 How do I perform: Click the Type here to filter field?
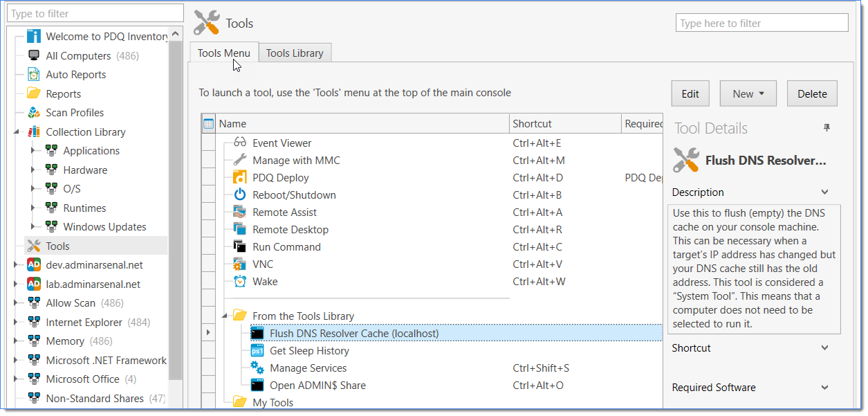coord(761,23)
